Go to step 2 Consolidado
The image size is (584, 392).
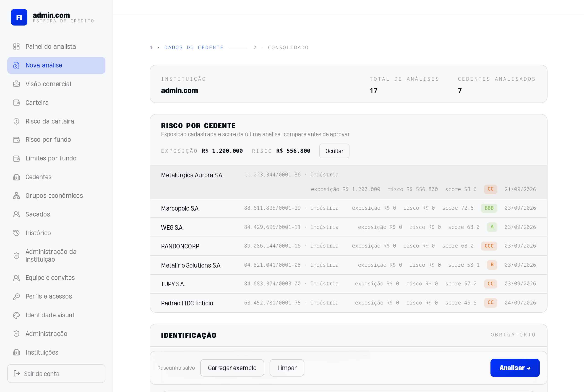click(x=281, y=47)
